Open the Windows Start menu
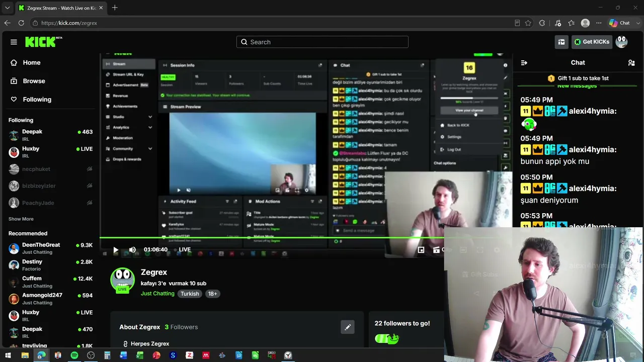644x362 pixels. click(x=8, y=355)
